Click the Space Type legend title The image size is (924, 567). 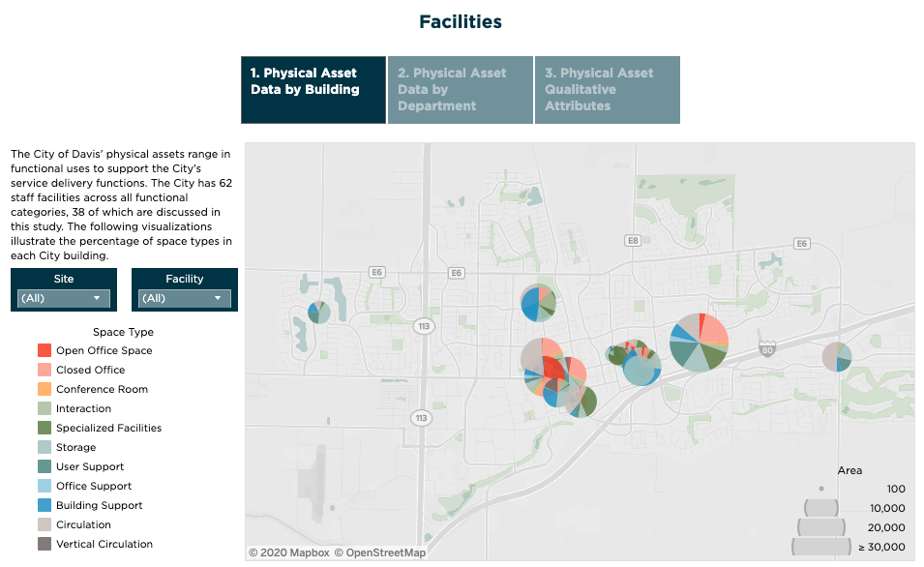point(123,333)
